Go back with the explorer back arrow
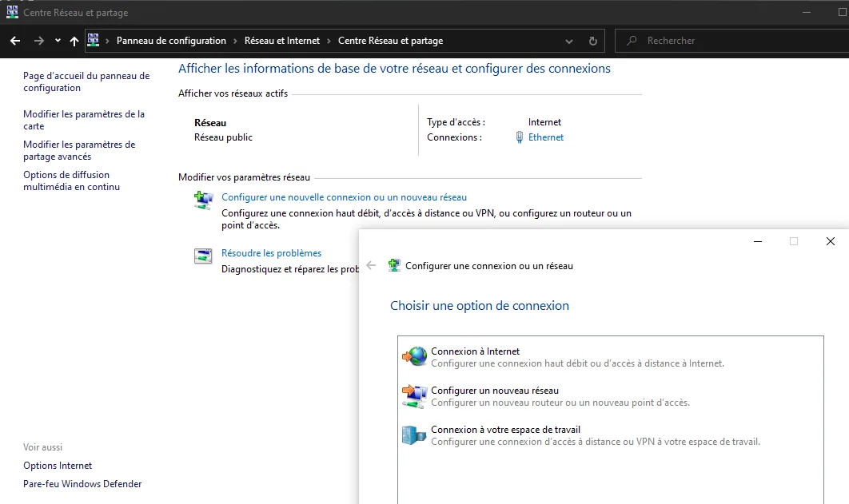Viewport: 849px width, 504px height. click(15, 41)
